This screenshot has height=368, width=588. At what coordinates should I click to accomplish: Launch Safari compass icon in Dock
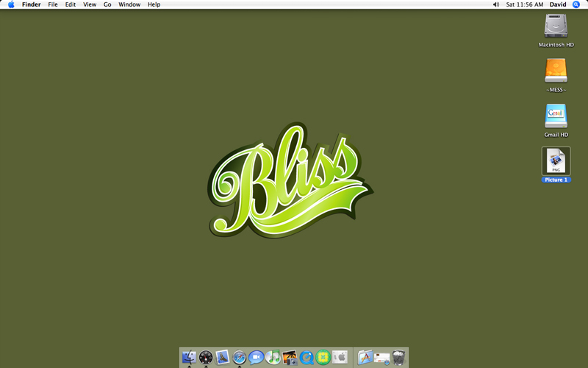[240, 357]
